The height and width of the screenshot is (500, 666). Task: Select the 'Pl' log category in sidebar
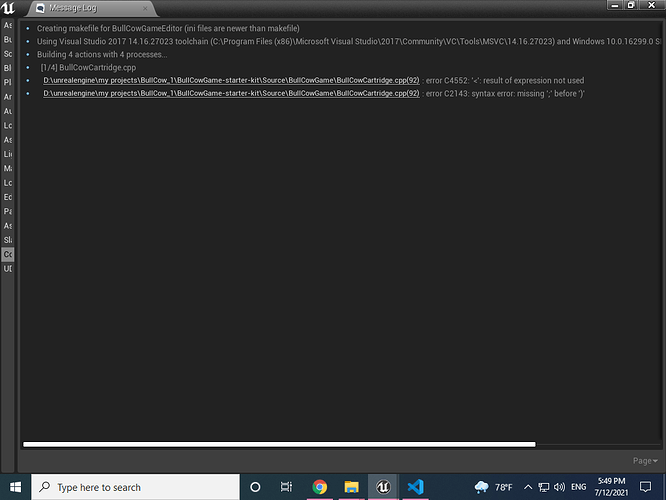click(8, 82)
